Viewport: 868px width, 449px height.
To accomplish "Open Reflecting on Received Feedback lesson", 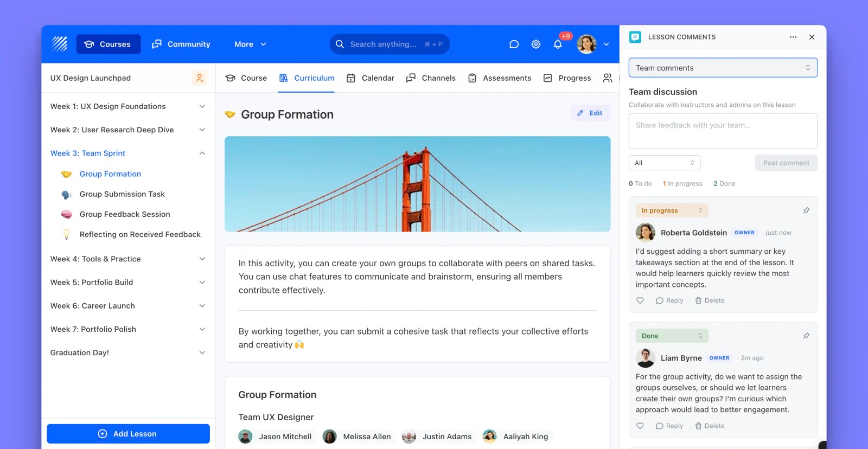I will pyautogui.click(x=140, y=234).
